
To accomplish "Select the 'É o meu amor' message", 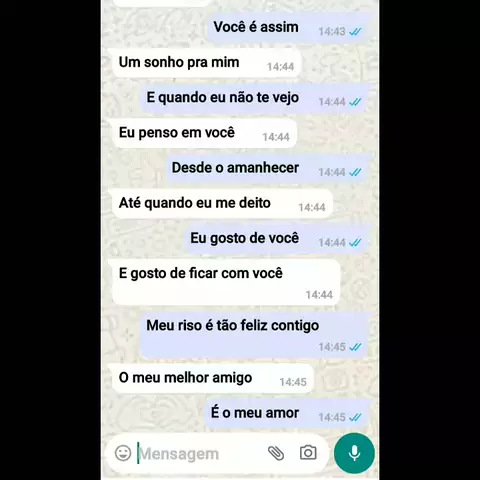I will pos(288,413).
